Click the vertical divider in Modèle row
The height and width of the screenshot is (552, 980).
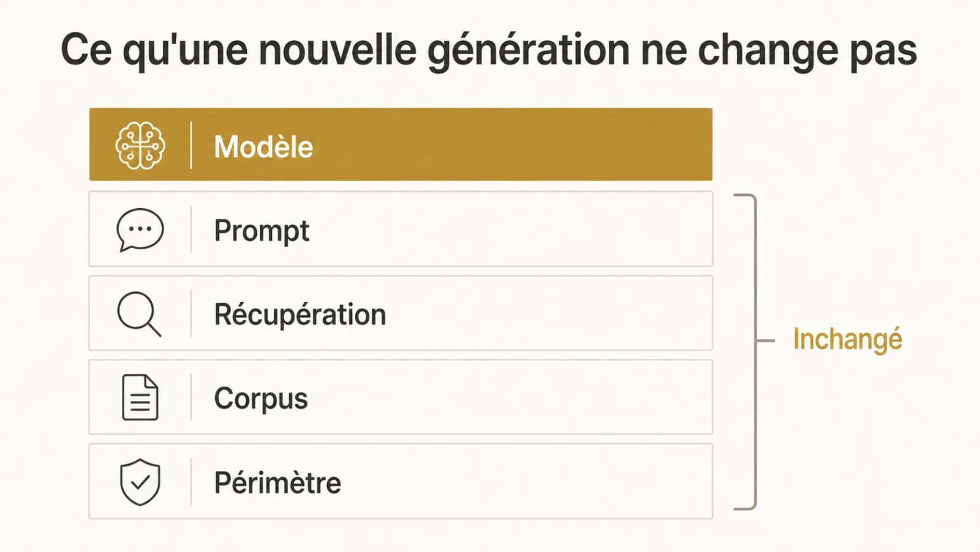coord(191,145)
